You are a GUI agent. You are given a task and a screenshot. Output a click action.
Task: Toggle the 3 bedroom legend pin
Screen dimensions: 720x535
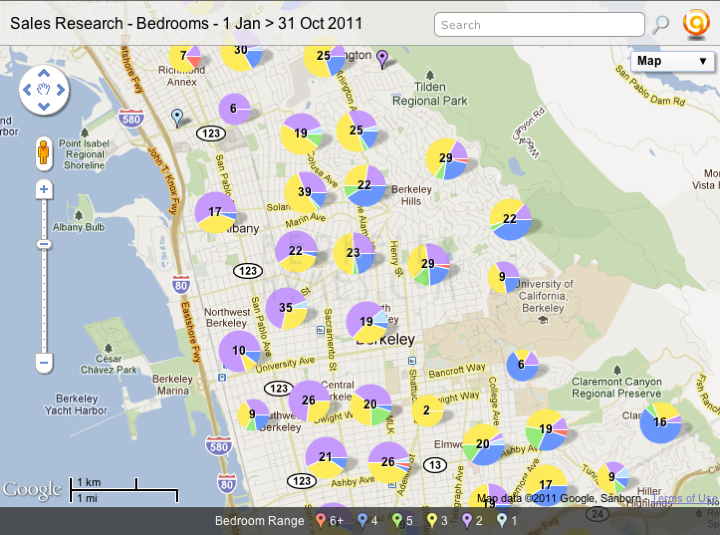tap(432, 520)
